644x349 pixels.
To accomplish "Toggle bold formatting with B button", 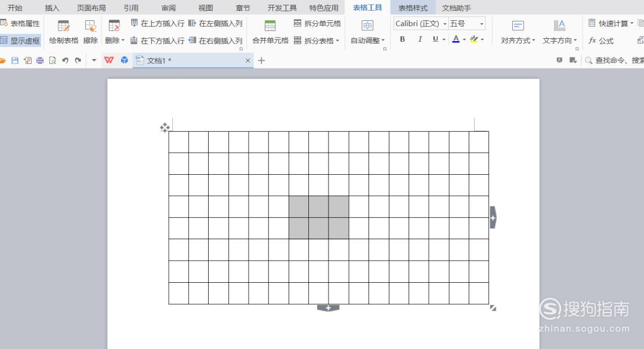I will click(x=402, y=38).
